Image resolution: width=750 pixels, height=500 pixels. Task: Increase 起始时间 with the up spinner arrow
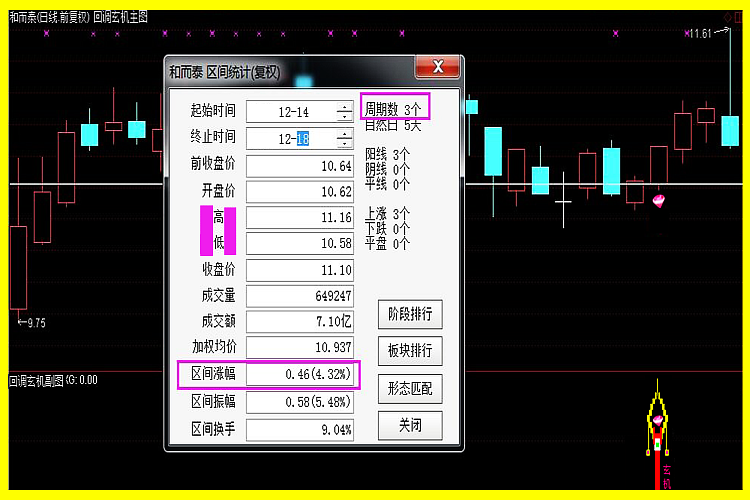click(344, 107)
